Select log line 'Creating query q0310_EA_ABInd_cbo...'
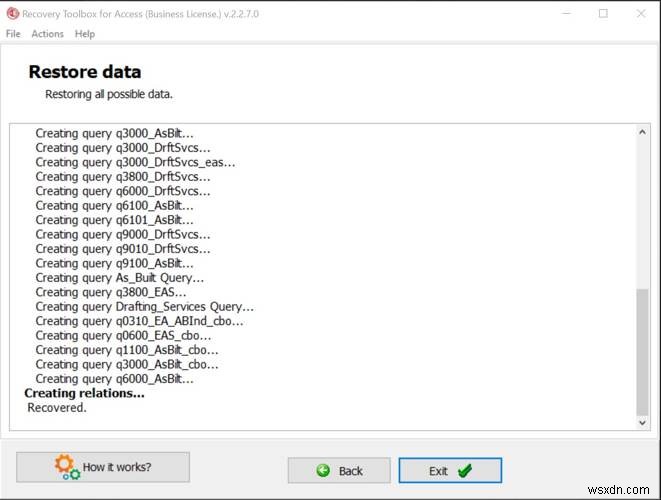Viewport: 661px width, 500px height. tap(139, 321)
